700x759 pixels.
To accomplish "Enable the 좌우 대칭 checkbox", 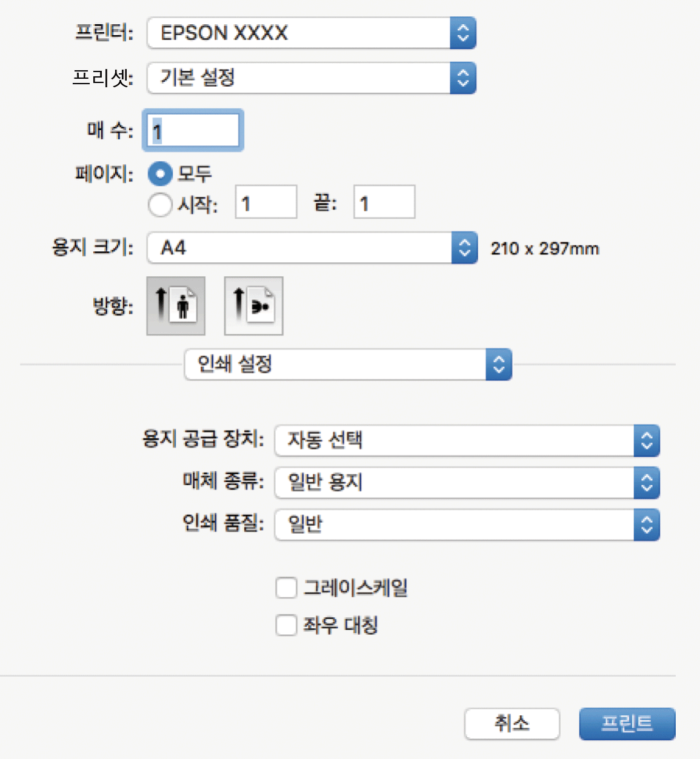I will pos(286,625).
